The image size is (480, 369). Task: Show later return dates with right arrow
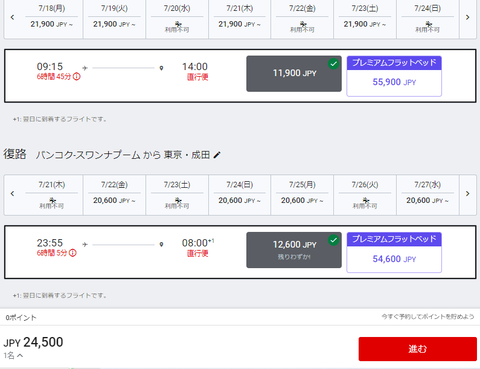point(467,194)
